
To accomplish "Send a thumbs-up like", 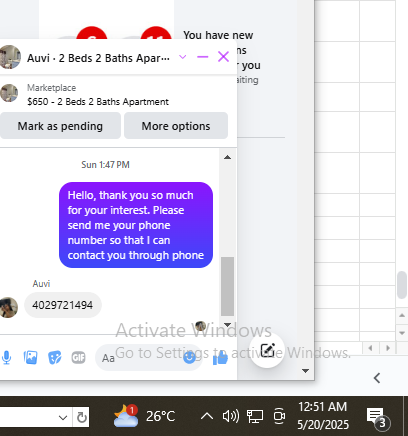I will 220,358.
